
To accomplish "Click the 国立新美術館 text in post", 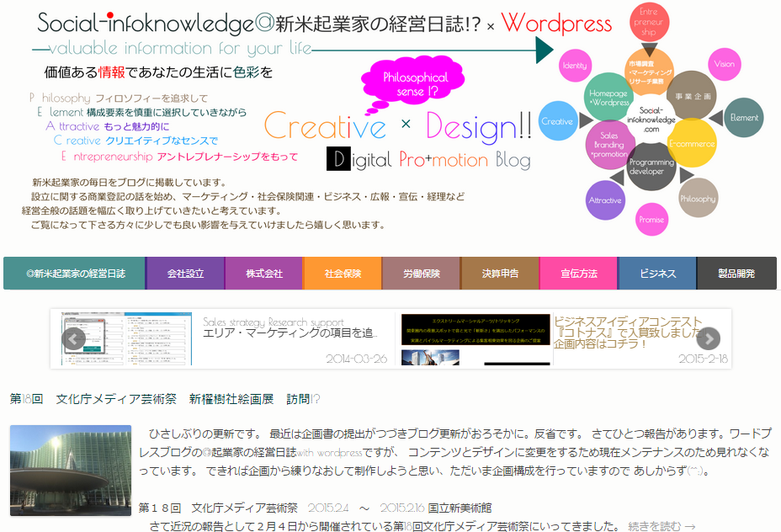I will pyautogui.click(x=460, y=508).
